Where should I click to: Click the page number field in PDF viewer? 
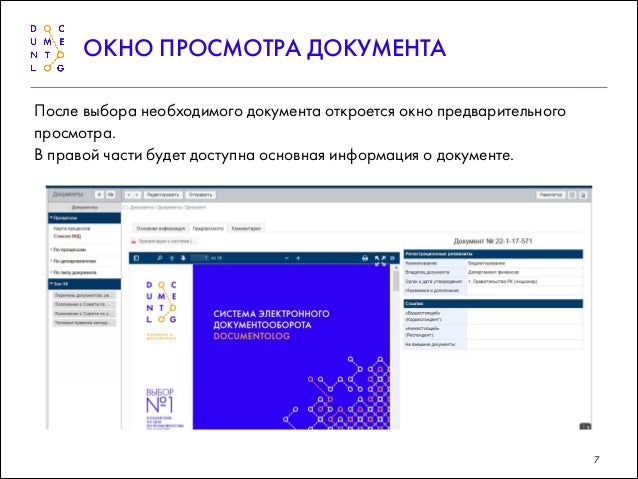coord(200,258)
